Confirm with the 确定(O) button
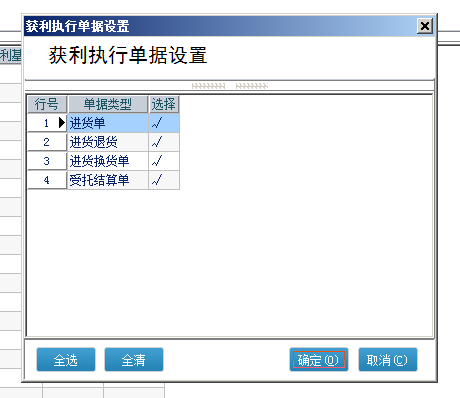This screenshot has height=398, width=460. [x=319, y=360]
